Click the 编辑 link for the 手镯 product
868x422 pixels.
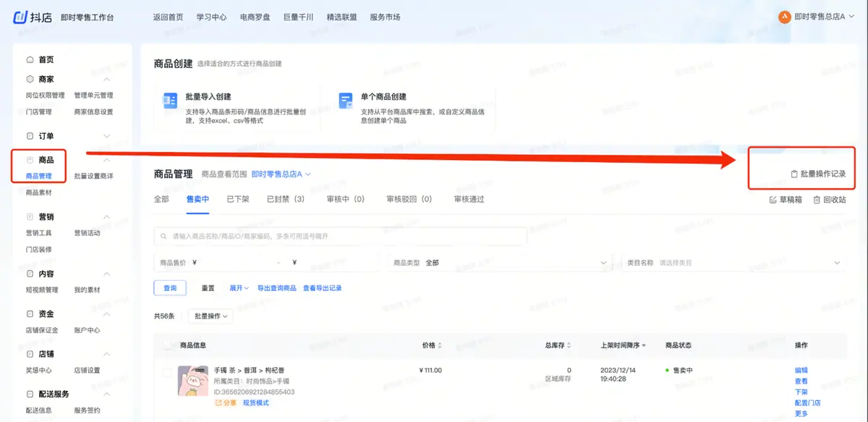pos(801,371)
